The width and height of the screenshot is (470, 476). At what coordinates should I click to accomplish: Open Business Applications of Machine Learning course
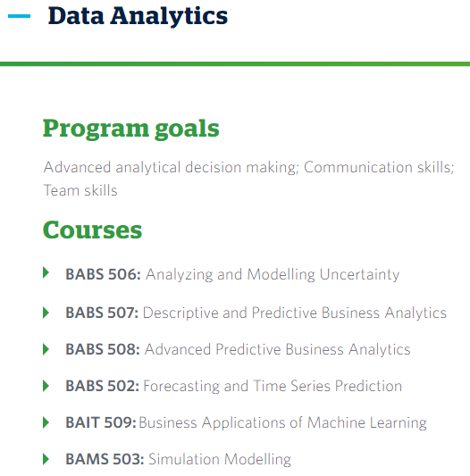click(283, 423)
